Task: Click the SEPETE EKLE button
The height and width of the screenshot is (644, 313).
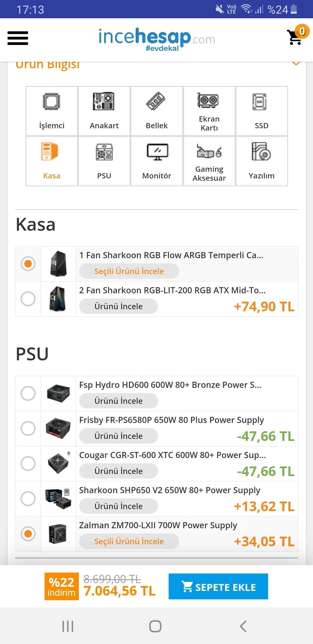Action: (x=218, y=586)
